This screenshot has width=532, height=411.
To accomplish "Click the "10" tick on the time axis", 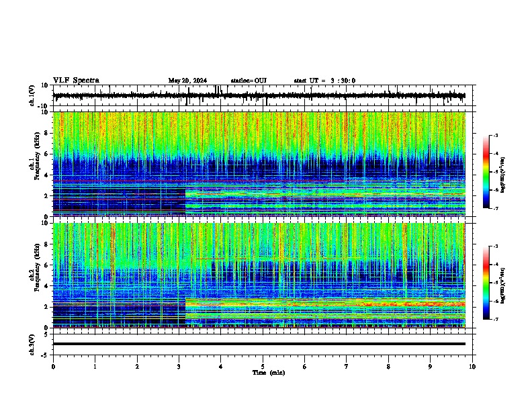I will pos(472,367).
